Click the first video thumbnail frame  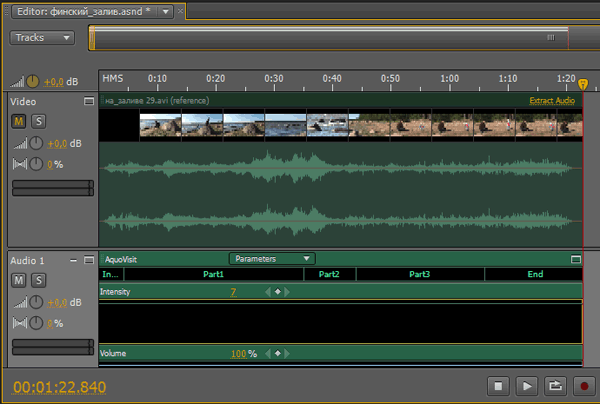click(160, 125)
